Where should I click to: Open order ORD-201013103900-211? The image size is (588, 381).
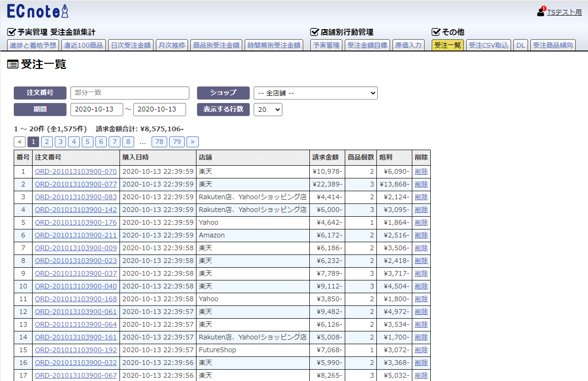(76, 235)
